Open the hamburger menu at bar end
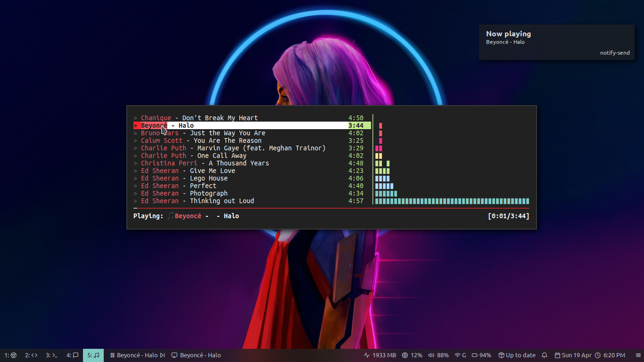This screenshot has height=362, width=644. [638, 355]
